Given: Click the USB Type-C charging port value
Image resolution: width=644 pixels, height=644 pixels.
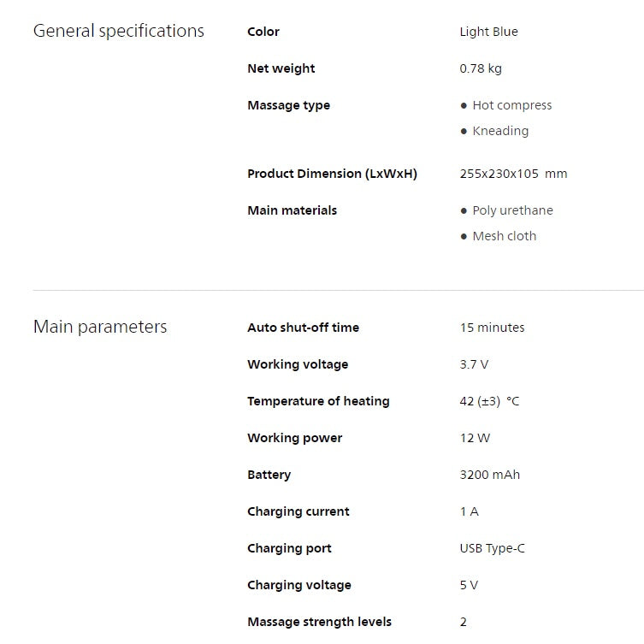Looking at the screenshot, I should pyautogui.click(x=492, y=548).
